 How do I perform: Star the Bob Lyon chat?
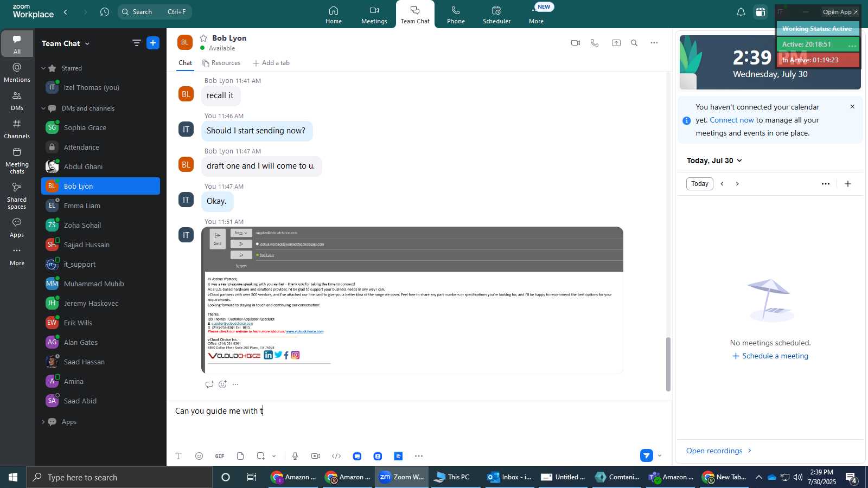point(203,38)
